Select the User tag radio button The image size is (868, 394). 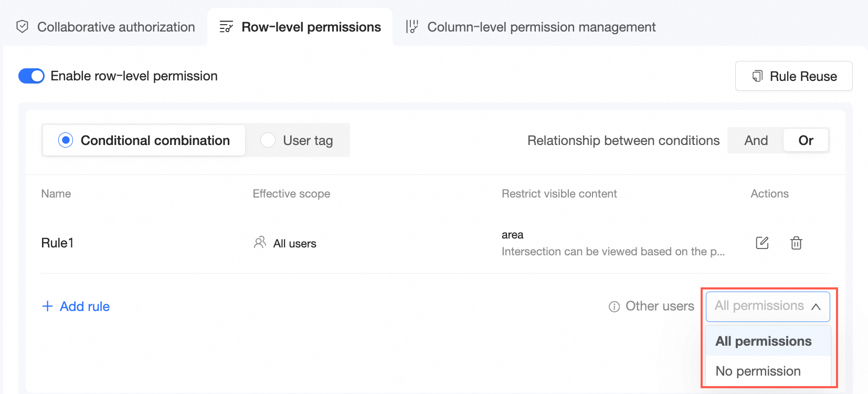[x=268, y=140]
